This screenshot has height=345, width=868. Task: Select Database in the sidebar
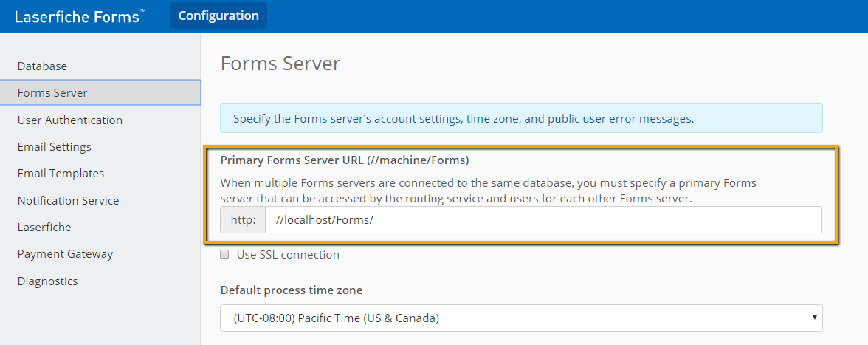pos(42,66)
